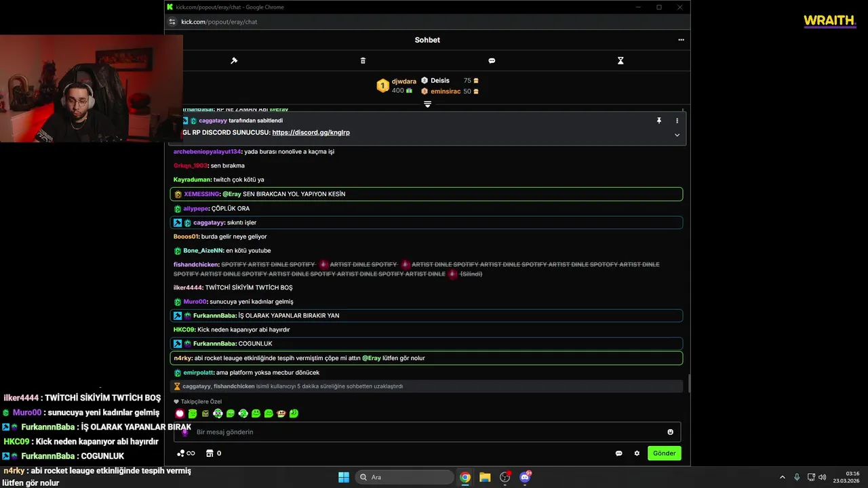Click username fishandchicken on deleted message
This screenshot has width=868, height=488.
pos(196,264)
